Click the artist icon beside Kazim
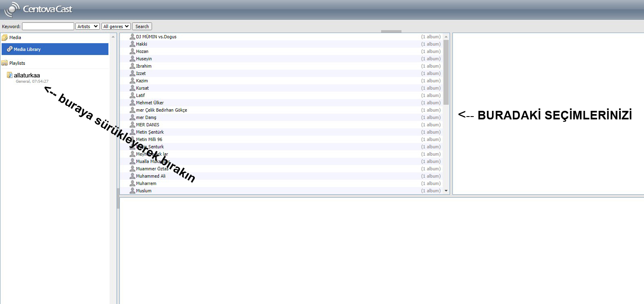 click(x=132, y=81)
